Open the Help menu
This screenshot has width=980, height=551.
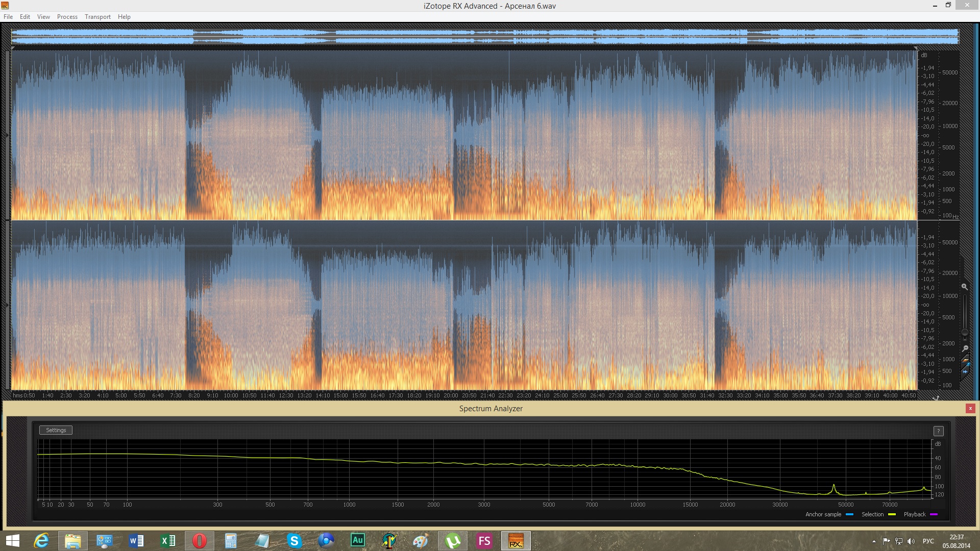tap(124, 17)
